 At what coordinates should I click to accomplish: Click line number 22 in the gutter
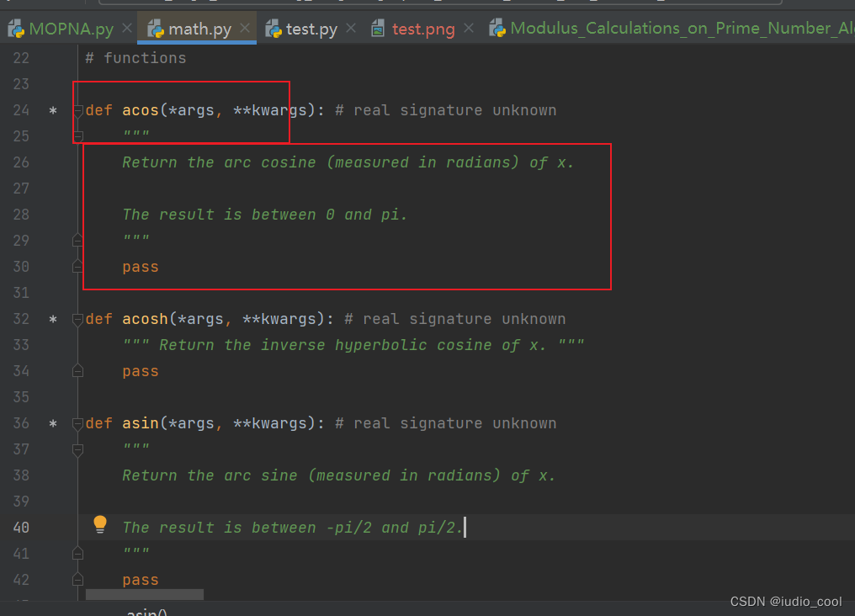(x=21, y=58)
